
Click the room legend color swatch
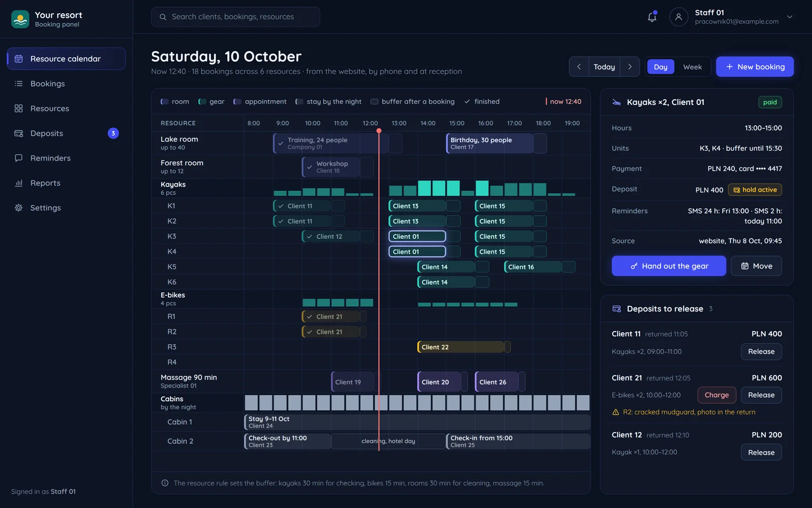coord(164,102)
